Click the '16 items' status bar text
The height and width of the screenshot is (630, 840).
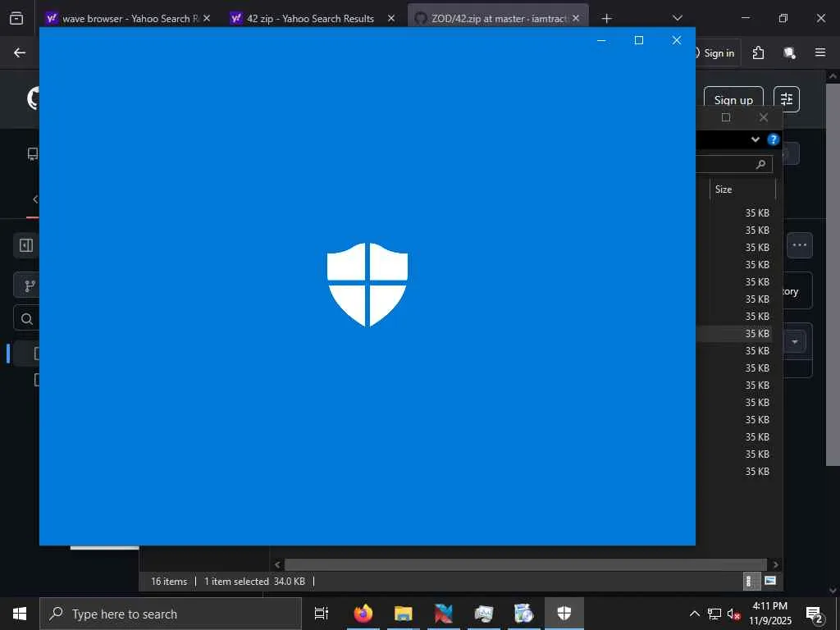(169, 582)
